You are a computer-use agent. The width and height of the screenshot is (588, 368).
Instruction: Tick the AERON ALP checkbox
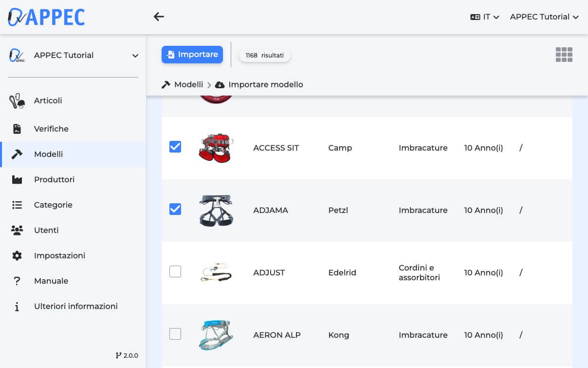pyautogui.click(x=175, y=334)
